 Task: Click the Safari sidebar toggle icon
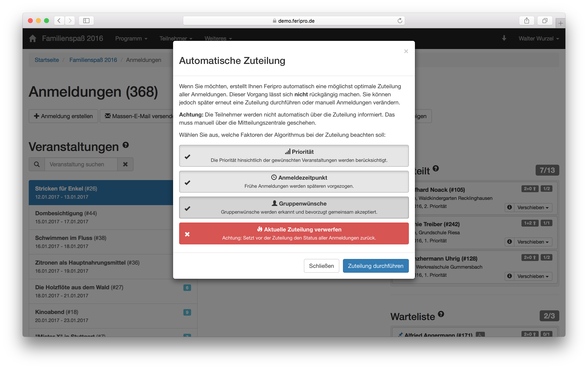[86, 21]
